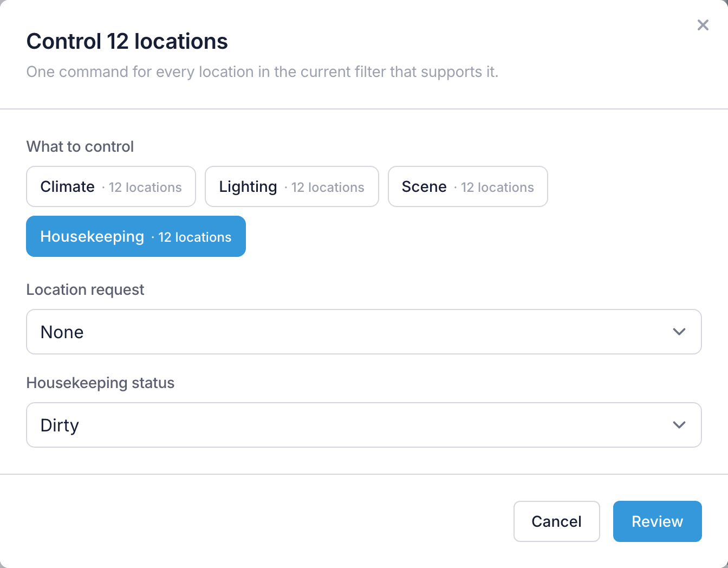Open the Housekeeping status dropdown showing Dirty
This screenshot has height=568, width=728.
click(364, 425)
